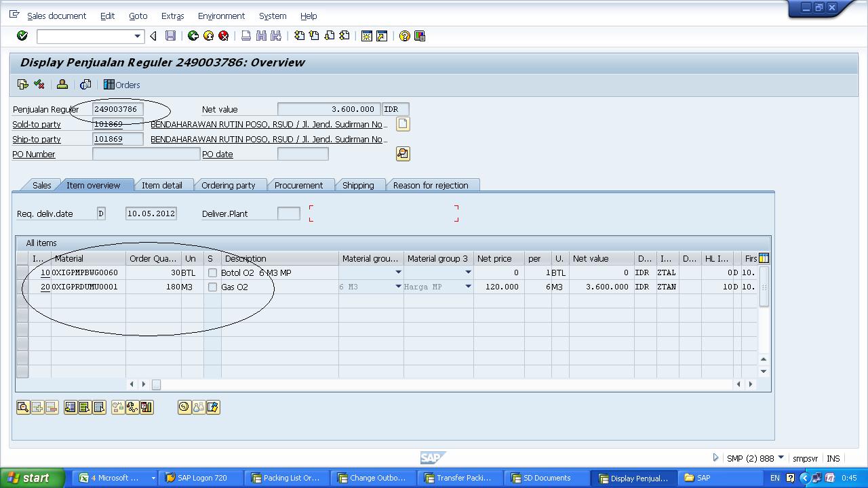
Task: Click the Status overview check-cross icon
Action: pyautogui.click(x=39, y=85)
